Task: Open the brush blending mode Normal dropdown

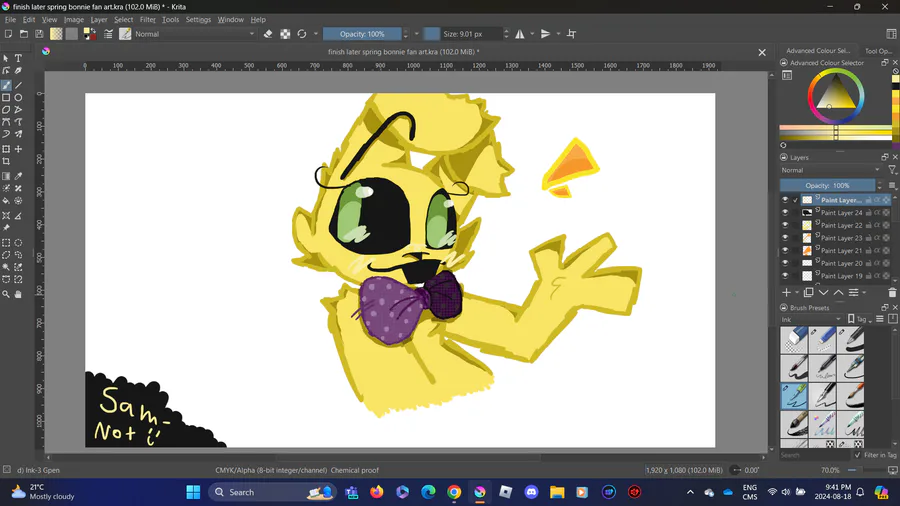Action: (x=195, y=34)
